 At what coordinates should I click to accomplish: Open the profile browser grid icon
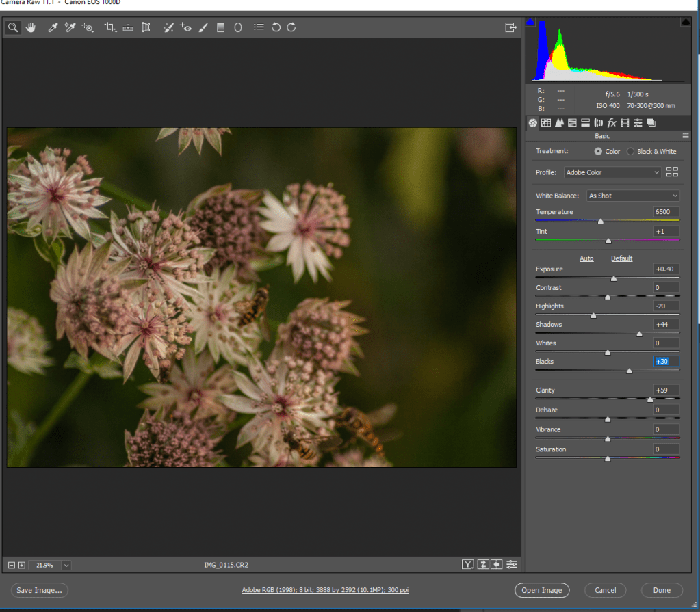pos(672,172)
